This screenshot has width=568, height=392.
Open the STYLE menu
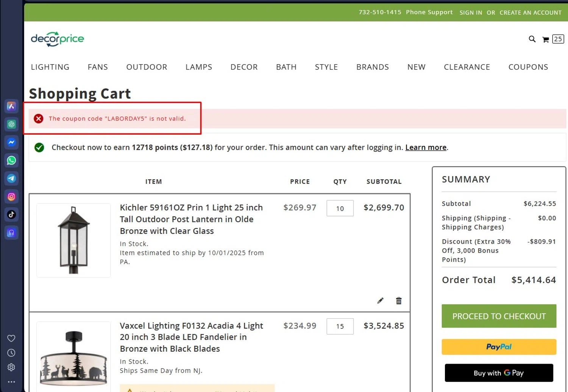(326, 67)
